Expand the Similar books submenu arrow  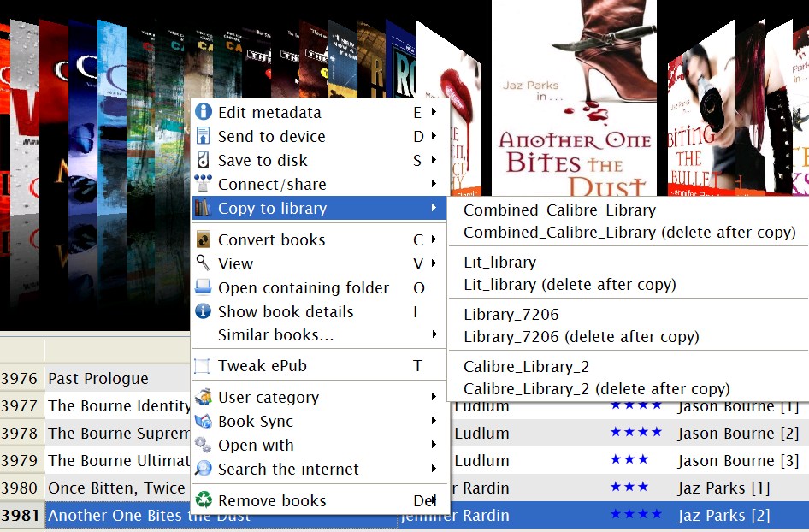[x=434, y=334]
